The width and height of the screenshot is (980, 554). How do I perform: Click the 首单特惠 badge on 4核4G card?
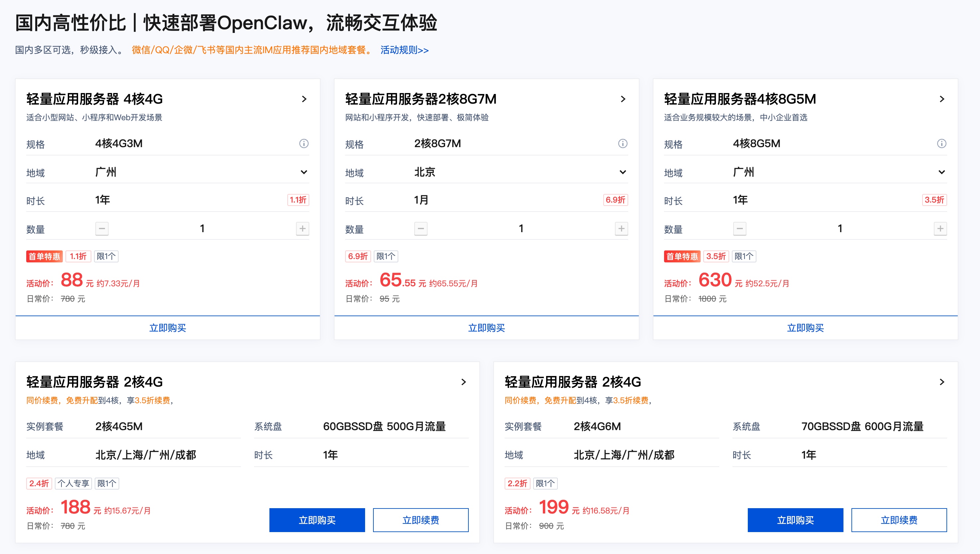45,256
